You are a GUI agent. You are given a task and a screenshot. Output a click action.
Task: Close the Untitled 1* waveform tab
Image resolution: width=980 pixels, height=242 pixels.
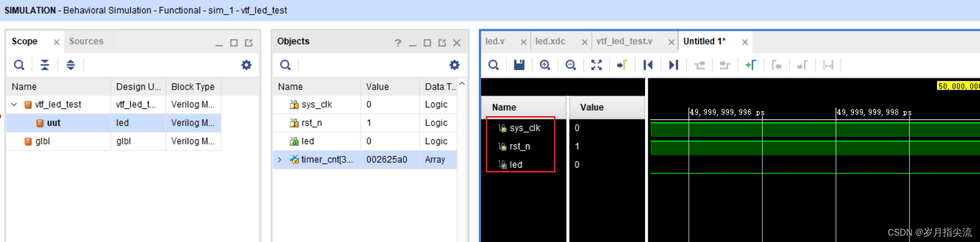click(745, 42)
